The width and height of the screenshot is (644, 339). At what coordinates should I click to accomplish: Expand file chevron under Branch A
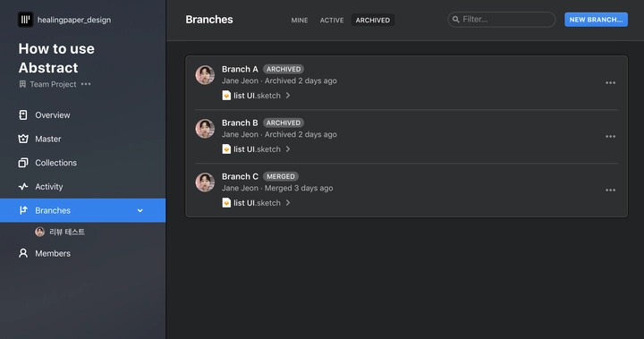pos(288,96)
